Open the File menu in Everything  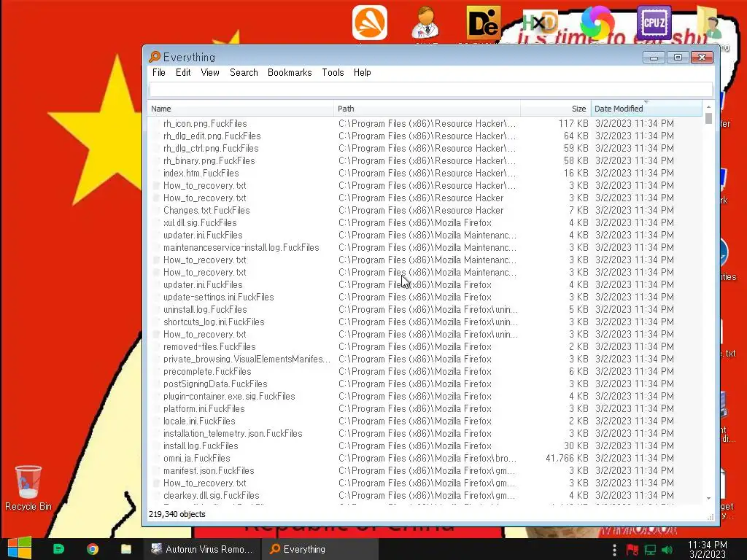[x=158, y=72]
